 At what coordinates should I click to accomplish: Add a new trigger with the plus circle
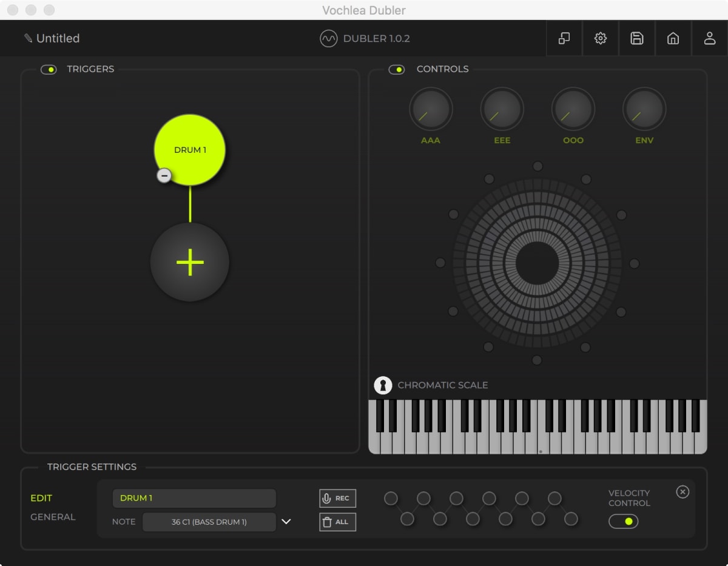point(190,262)
